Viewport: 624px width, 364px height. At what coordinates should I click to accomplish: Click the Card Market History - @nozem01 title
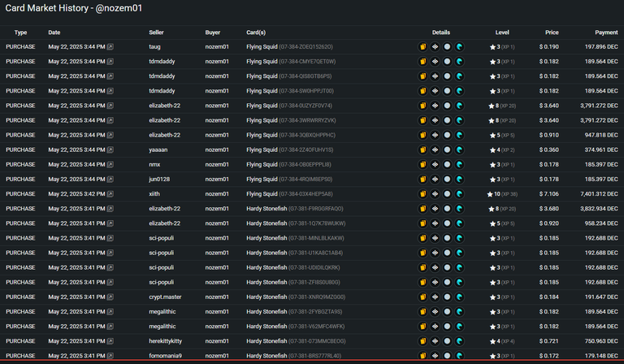click(74, 8)
